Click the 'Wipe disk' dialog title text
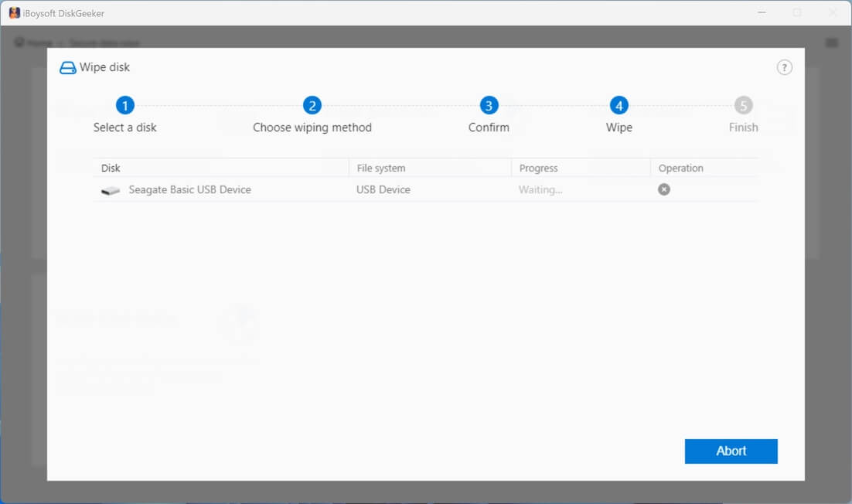 (x=104, y=67)
